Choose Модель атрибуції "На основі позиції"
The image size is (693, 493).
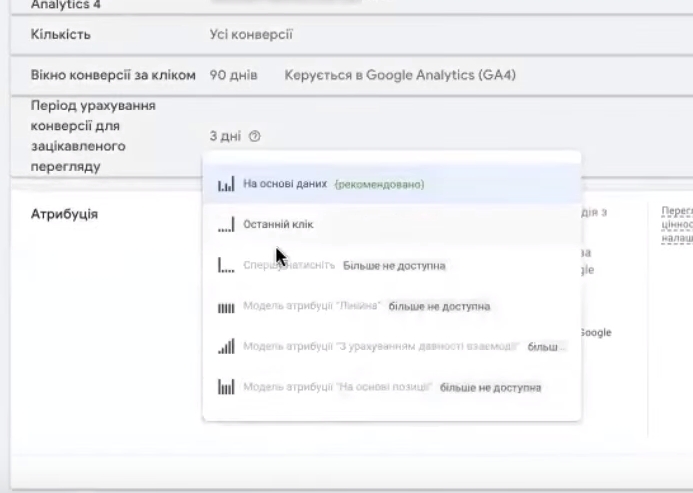tap(338, 387)
